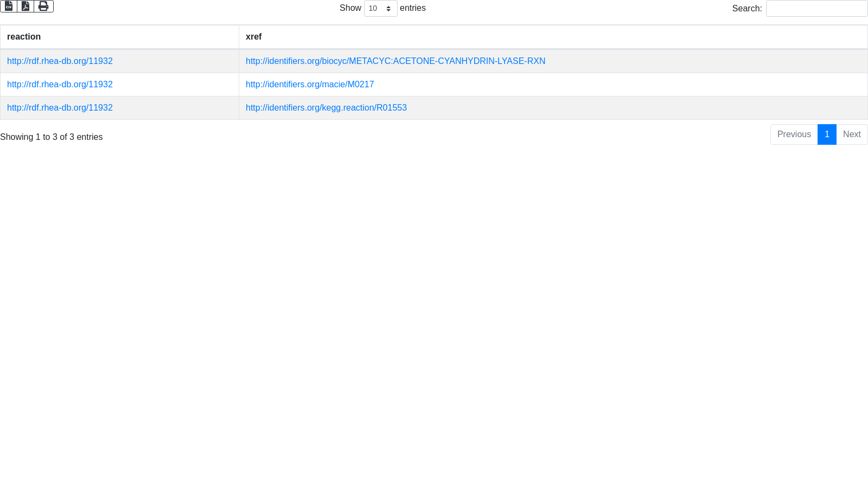Sort table by the reaction column header

point(24,37)
